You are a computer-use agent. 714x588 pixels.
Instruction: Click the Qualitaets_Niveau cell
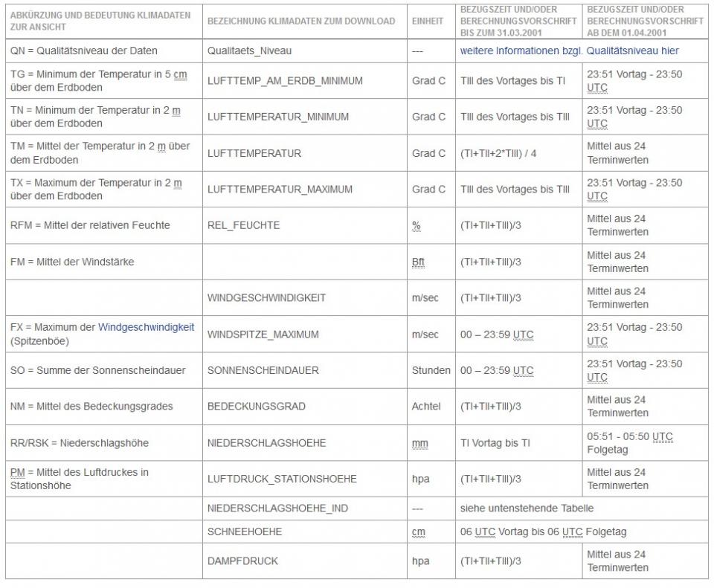(x=249, y=51)
